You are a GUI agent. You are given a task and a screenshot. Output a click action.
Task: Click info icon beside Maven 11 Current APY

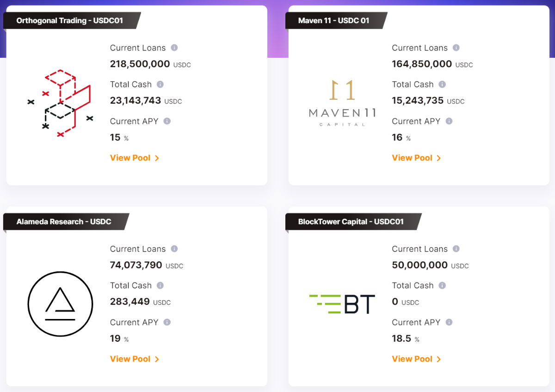[449, 121]
